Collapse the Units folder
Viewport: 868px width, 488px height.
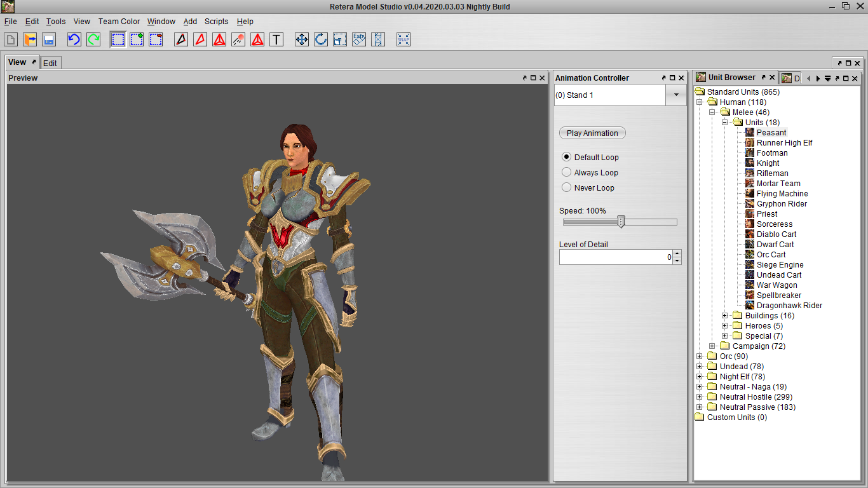pyautogui.click(x=725, y=123)
